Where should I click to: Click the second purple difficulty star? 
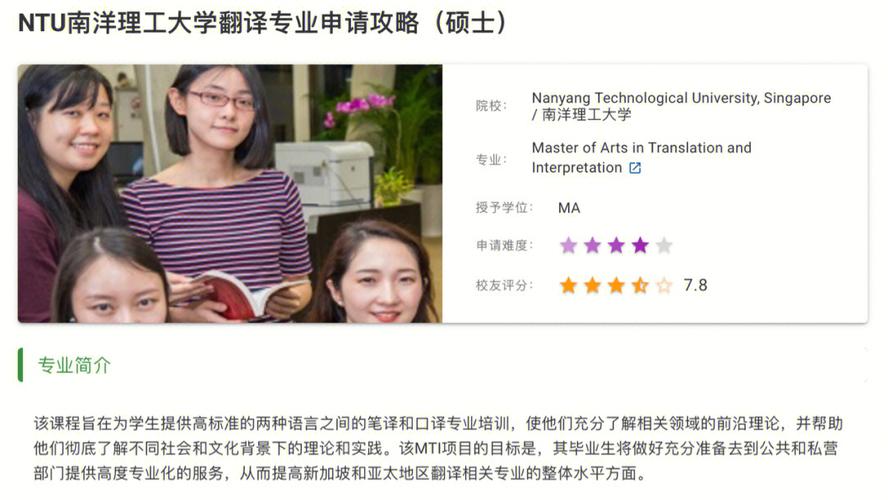pyautogui.click(x=592, y=245)
